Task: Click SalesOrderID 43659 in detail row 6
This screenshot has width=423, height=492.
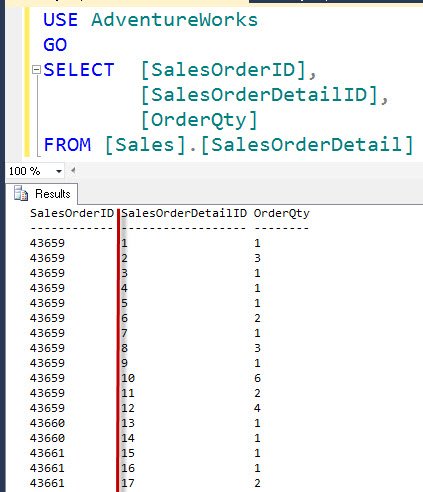Action: (x=47, y=318)
